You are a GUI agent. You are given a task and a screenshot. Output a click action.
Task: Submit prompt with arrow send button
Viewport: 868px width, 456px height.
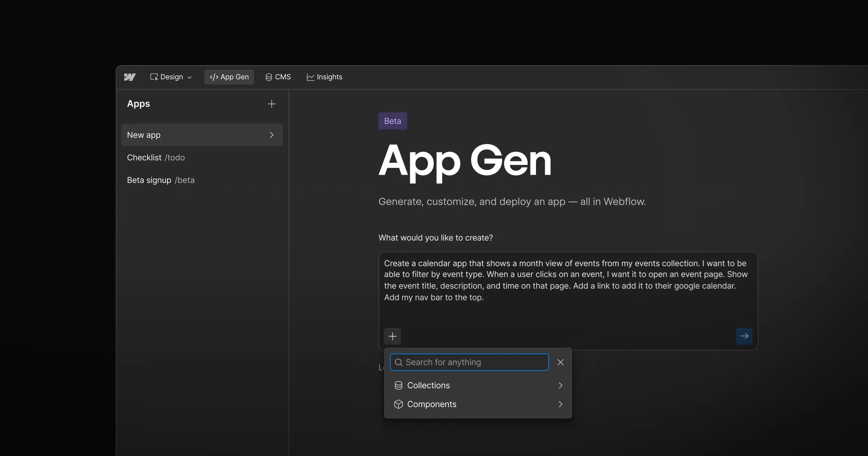[744, 336]
